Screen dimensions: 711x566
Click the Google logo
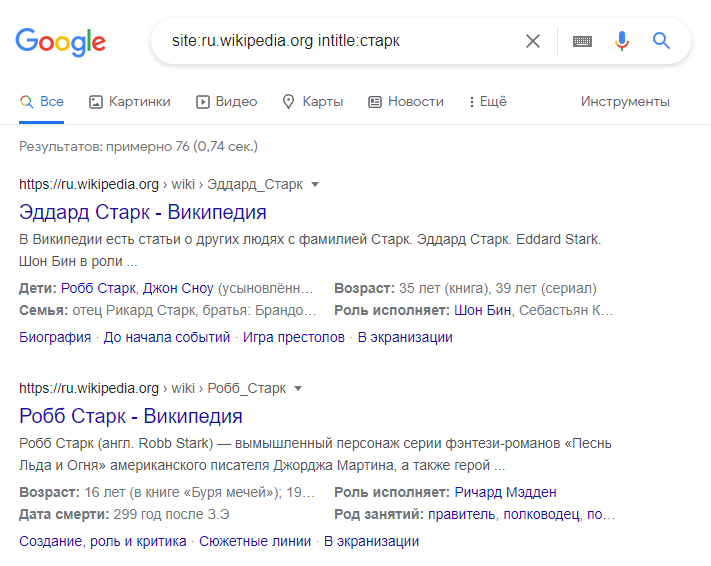pos(60,42)
